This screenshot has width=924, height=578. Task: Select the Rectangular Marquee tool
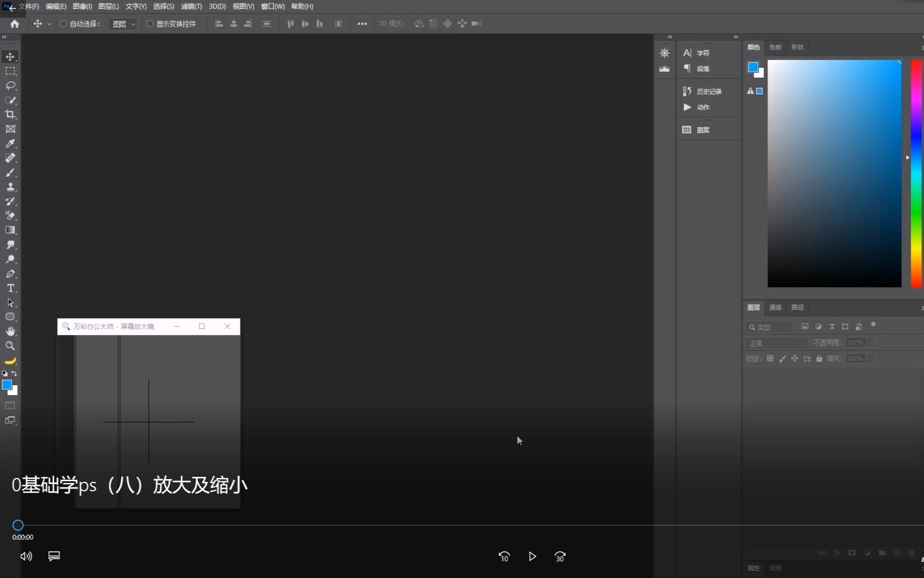point(10,71)
